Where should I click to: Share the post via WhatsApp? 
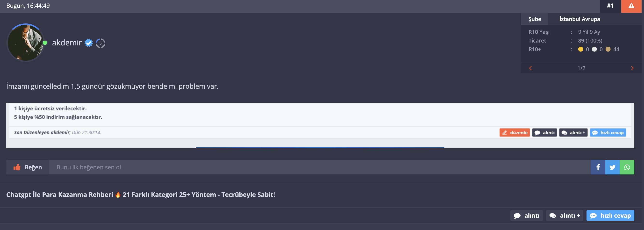[627, 167]
